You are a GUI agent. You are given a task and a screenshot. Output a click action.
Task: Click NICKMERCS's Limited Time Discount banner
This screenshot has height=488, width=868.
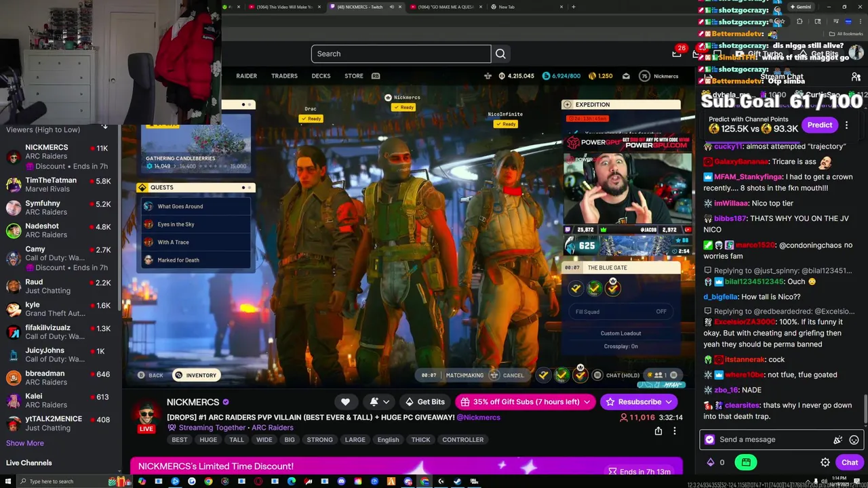click(407, 466)
